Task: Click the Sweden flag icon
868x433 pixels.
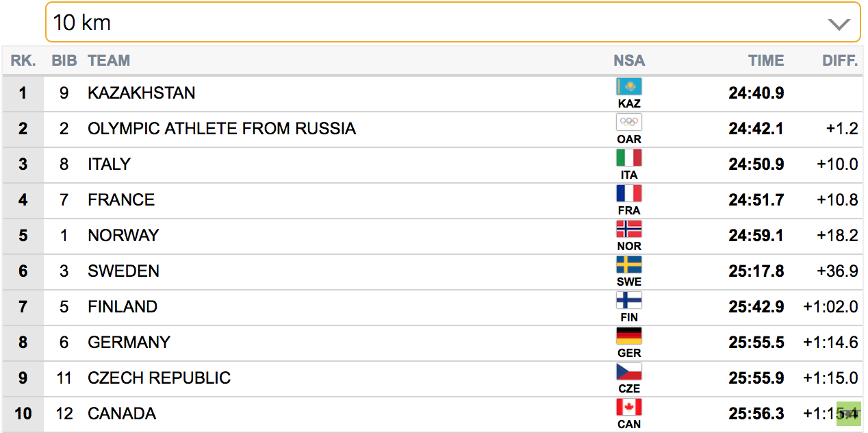Action: (x=629, y=265)
